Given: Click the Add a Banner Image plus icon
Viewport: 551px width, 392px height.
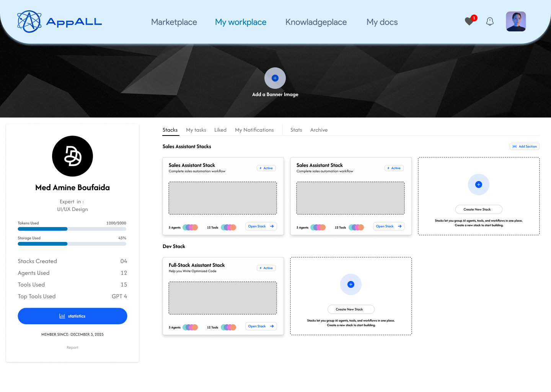Looking at the screenshot, I should click(x=275, y=78).
